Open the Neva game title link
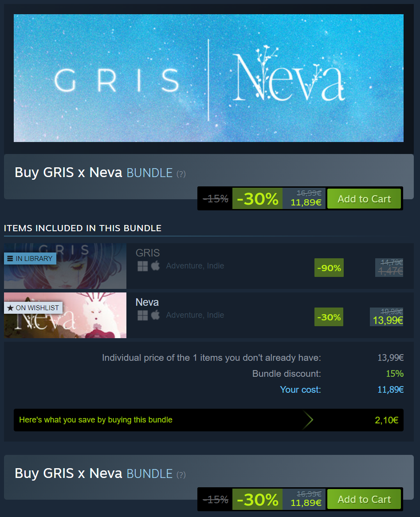The image size is (420, 517). tap(147, 302)
